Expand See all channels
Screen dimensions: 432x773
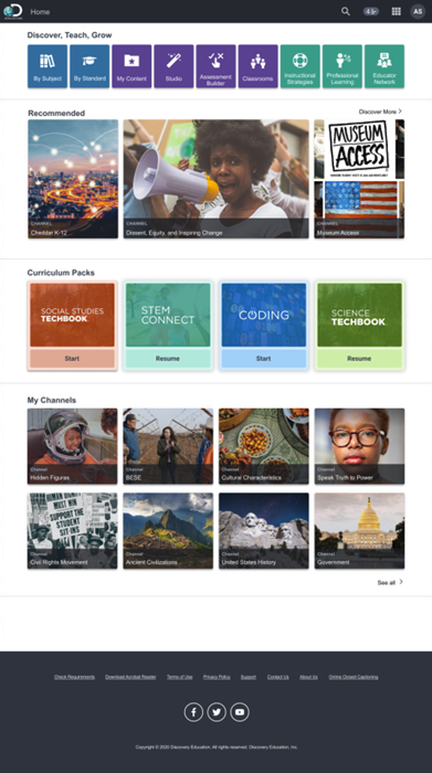390,582
